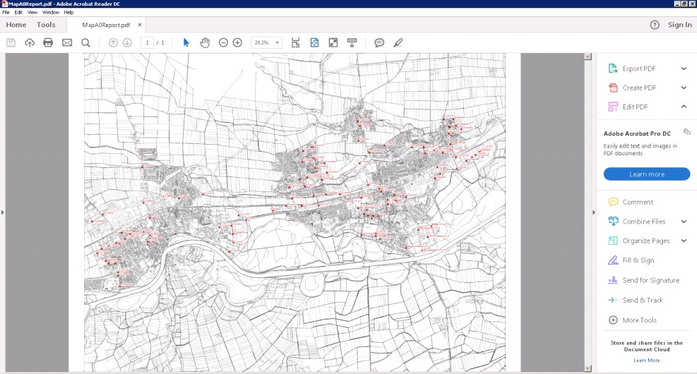Image resolution: width=697 pixels, height=374 pixels.
Task: Select the Highlight text pen tool
Action: point(398,43)
